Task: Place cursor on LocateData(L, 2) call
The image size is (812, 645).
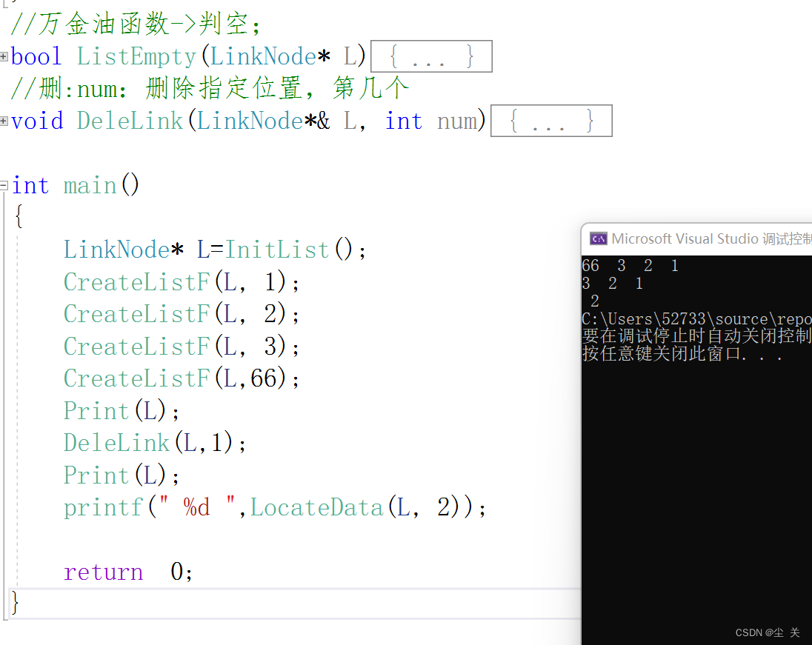Action: point(317,507)
